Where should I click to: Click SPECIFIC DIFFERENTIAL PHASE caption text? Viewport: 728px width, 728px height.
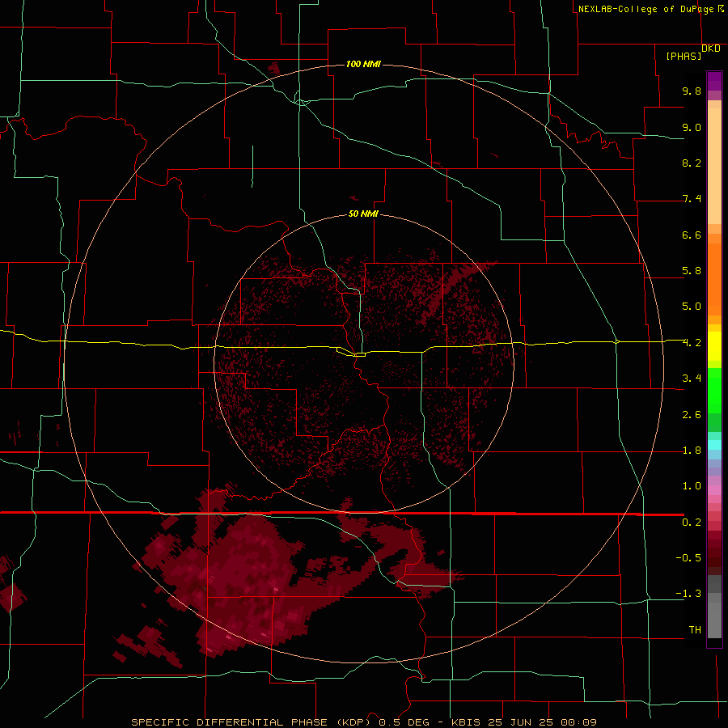(x=230, y=722)
